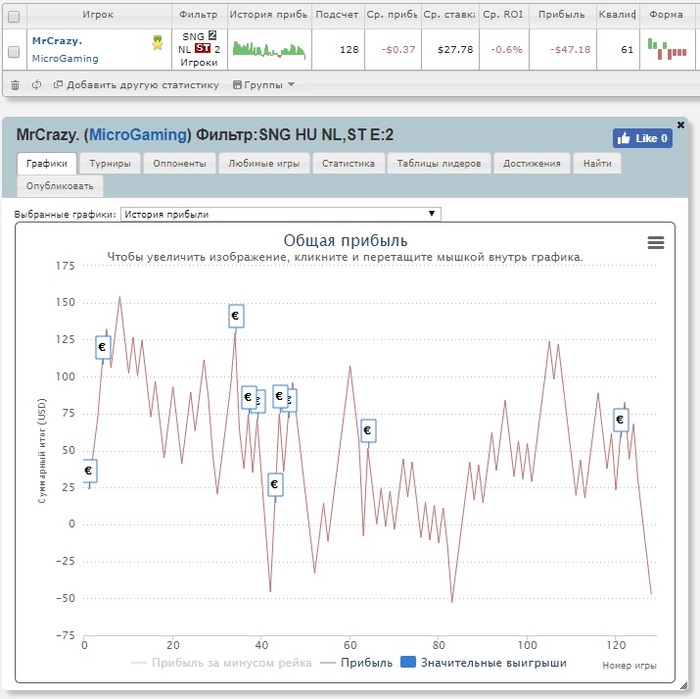Sort by the Фильтр column header

[x=199, y=15]
